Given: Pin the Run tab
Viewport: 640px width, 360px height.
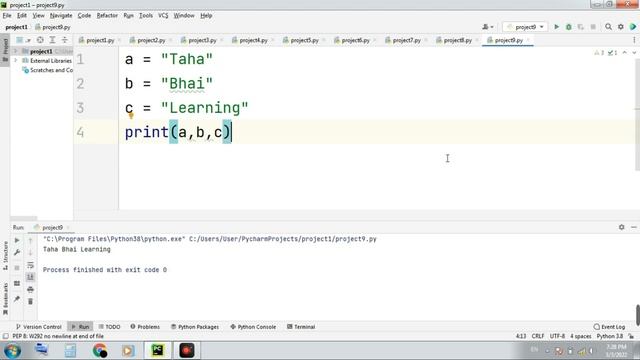Looking at the screenshot, I should tap(17, 299).
